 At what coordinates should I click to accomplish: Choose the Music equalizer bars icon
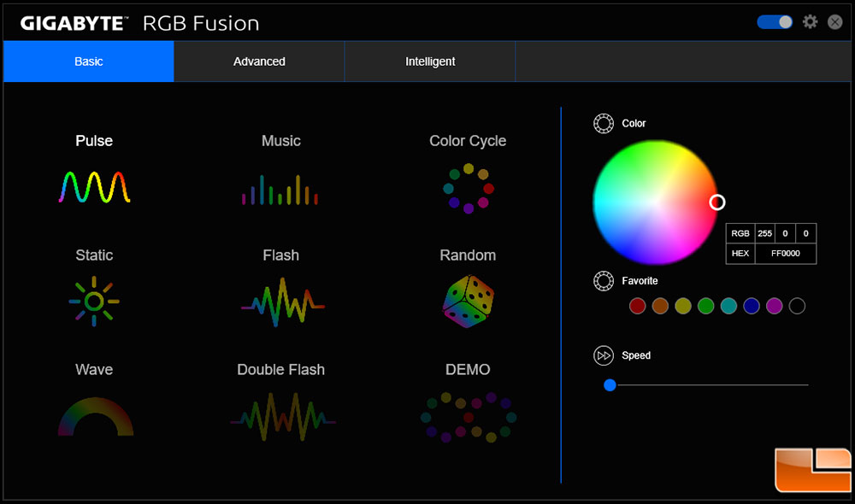280,190
